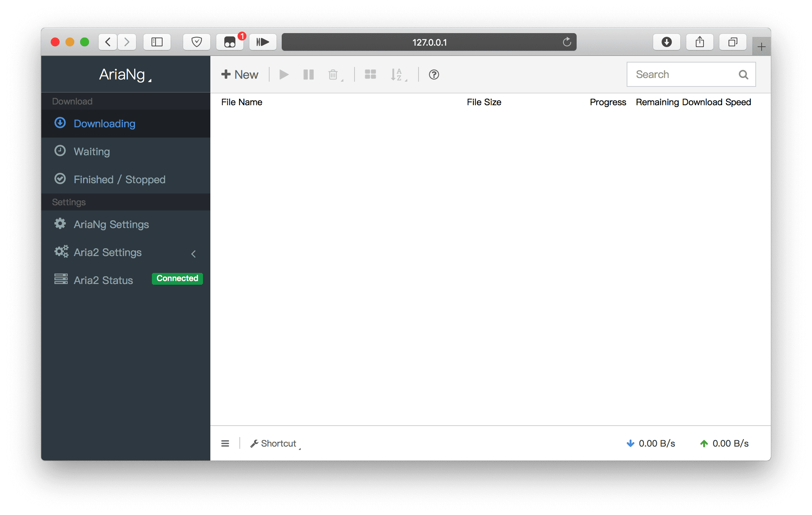Show the Downloading task list
The image size is (812, 515).
point(104,124)
